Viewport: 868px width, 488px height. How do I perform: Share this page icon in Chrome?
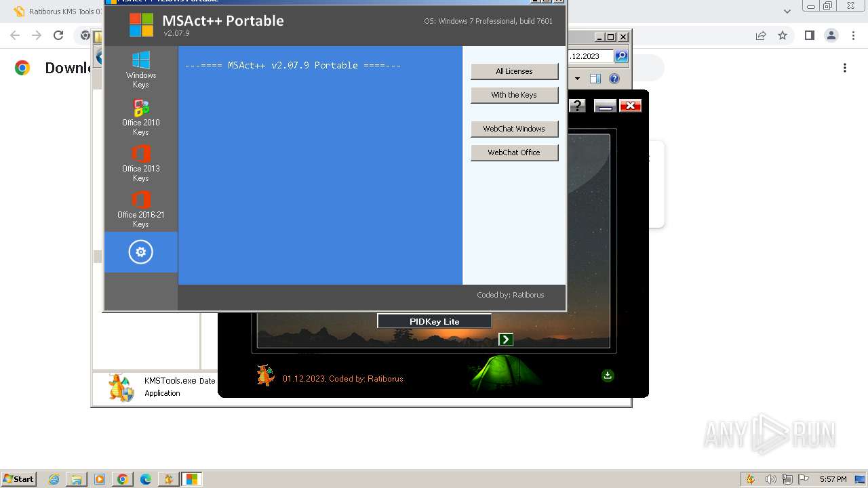pos(761,35)
